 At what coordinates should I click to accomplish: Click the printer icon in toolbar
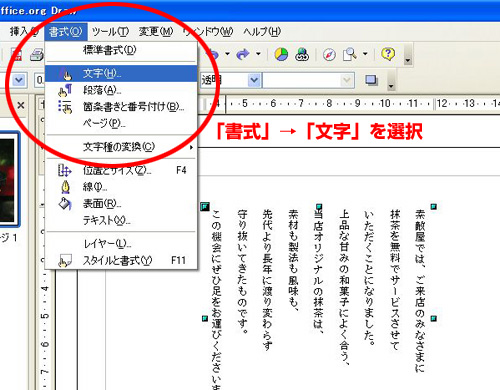tap(37, 54)
